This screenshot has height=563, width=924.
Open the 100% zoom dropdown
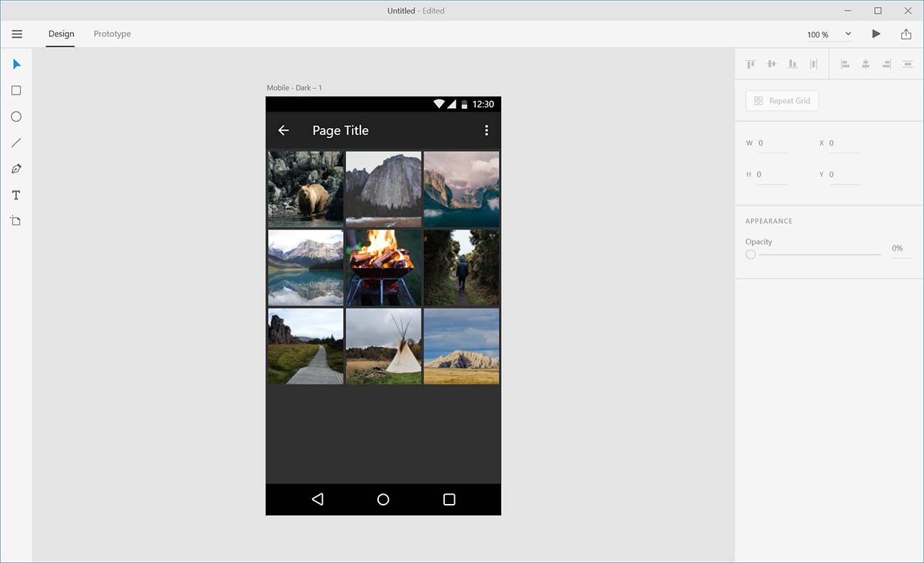pos(829,34)
